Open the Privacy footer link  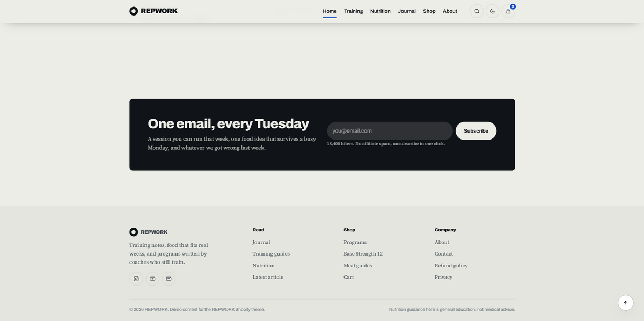444,277
